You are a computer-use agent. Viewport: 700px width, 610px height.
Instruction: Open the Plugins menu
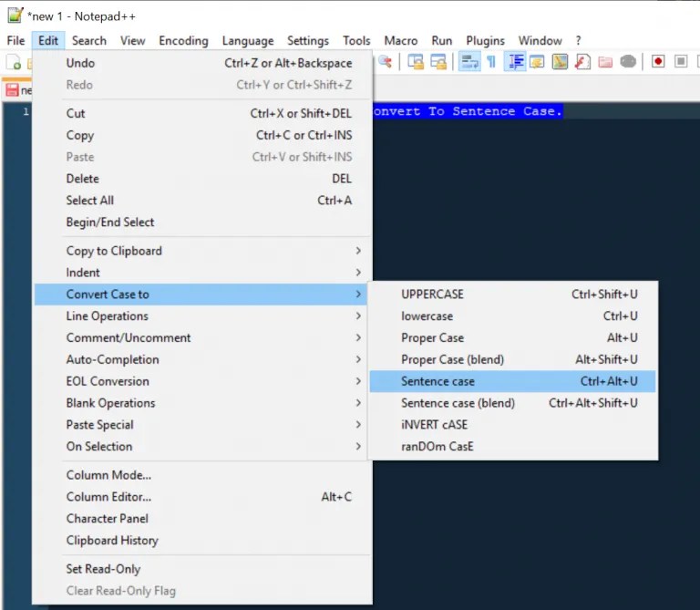click(x=485, y=41)
